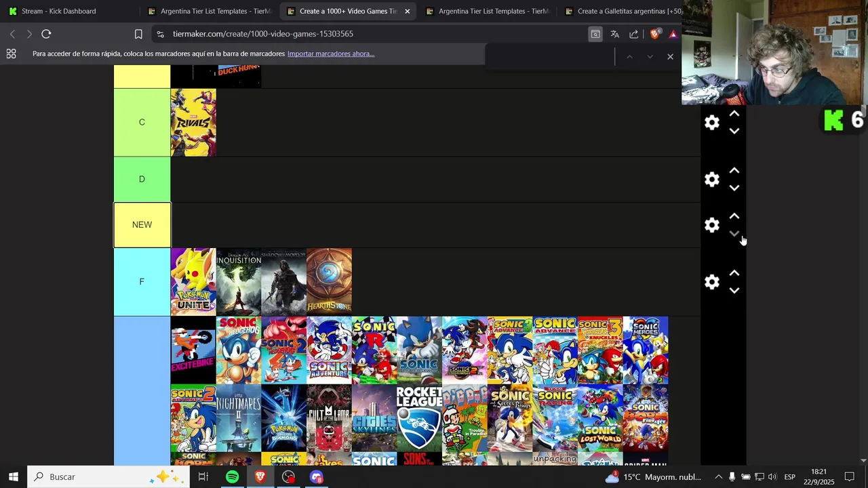Select the Cult of the Lamb tile

[x=329, y=418]
